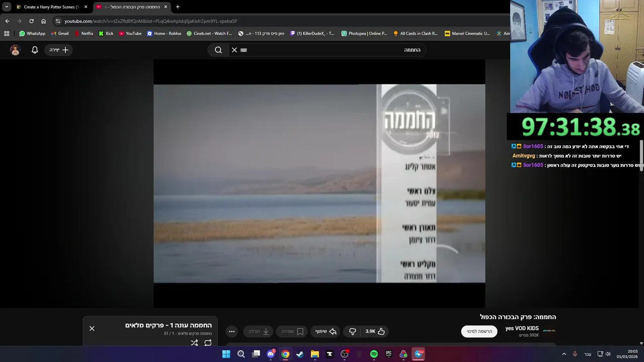The height and width of the screenshot is (362, 644).
Task: Open File Explorer from the taskbar
Action: (x=315, y=354)
